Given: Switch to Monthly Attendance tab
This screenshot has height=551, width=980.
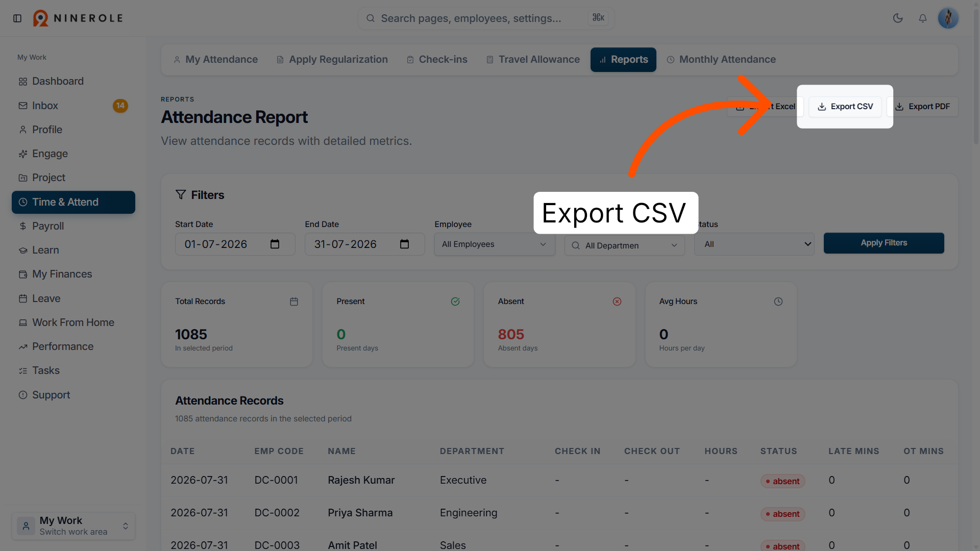Looking at the screenshot, I should click(x=721, y=60).
